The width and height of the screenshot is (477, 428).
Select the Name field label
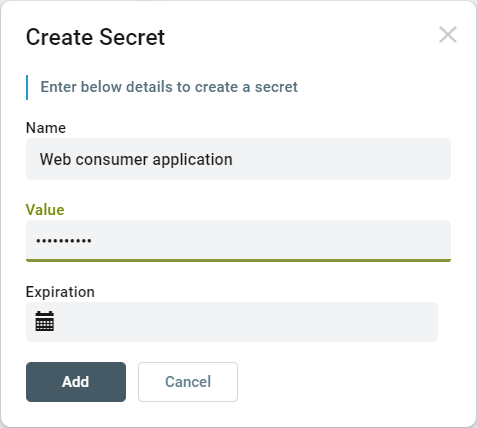click(x=46, y=128)
